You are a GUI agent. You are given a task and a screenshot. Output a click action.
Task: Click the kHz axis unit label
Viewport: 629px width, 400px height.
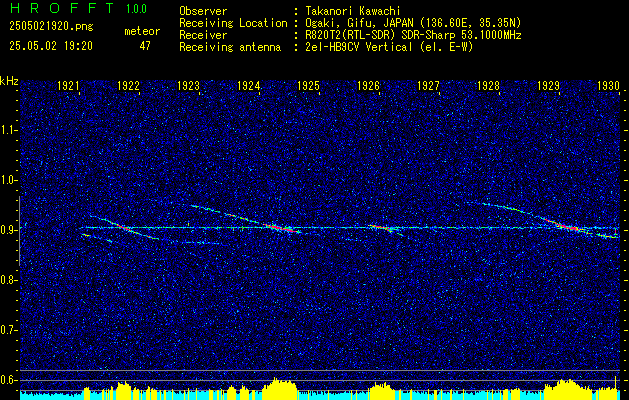(x=9, y=81)
